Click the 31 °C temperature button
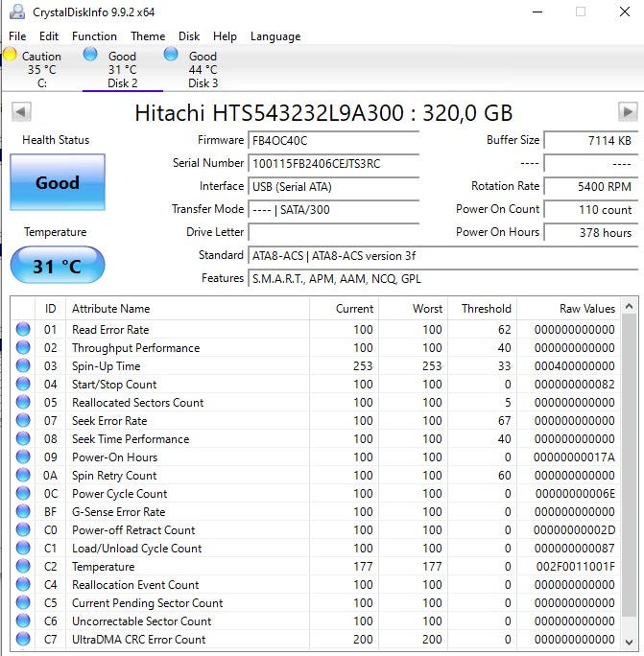This screenshot has width=644, height=656. (x=58, y=266)
